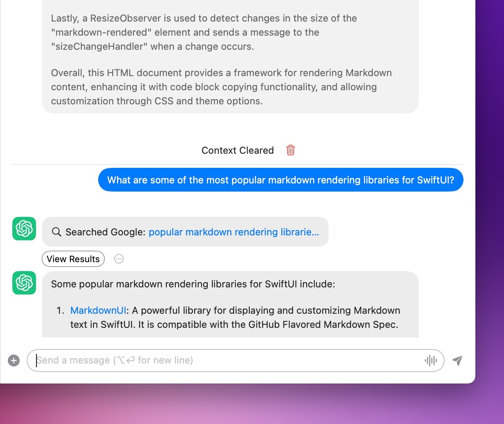This screenshot has height=424, width=504.
Task: Click the ChatGPT avatar beside Searched Google
Action: click(24, 229)
